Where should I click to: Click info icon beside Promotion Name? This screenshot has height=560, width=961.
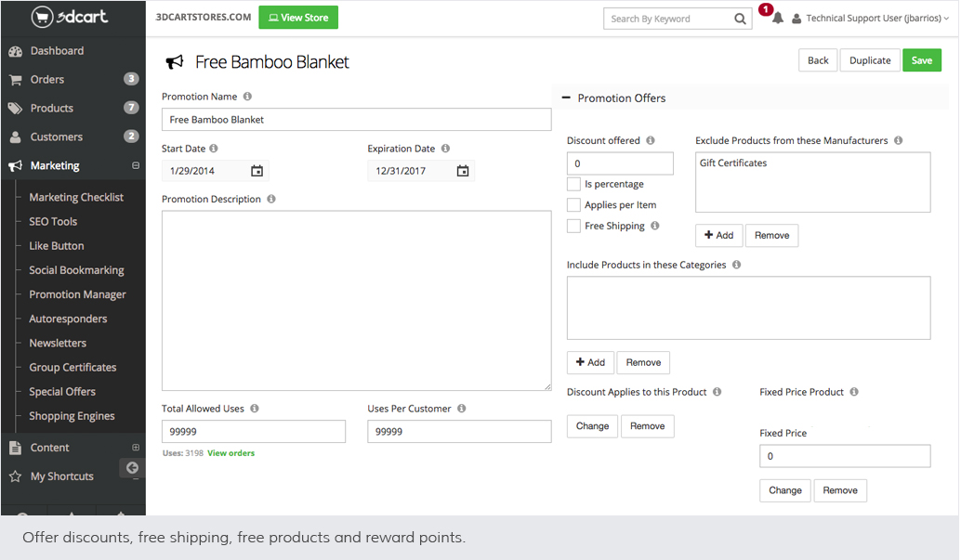click(x=247, y=97)
